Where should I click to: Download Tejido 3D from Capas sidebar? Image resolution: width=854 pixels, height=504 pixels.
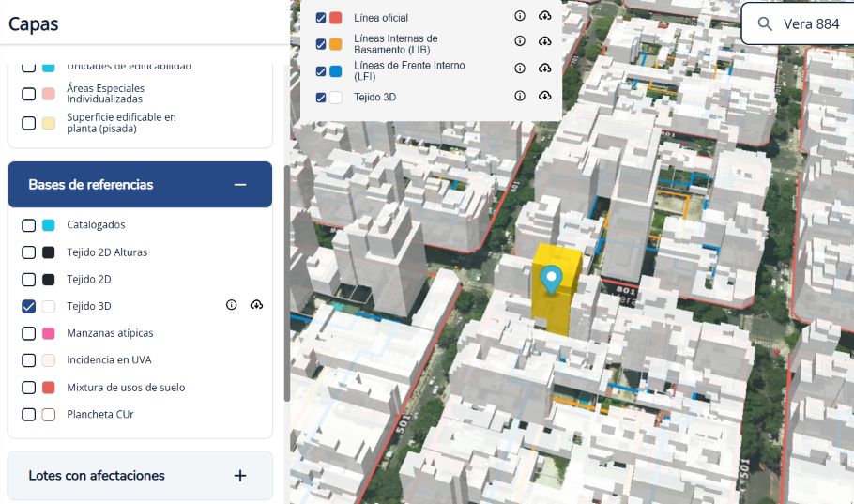(256, 305)
